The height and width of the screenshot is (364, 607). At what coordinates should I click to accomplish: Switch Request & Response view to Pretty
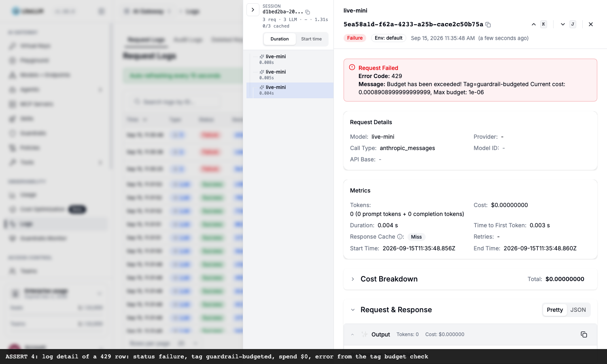555,310
